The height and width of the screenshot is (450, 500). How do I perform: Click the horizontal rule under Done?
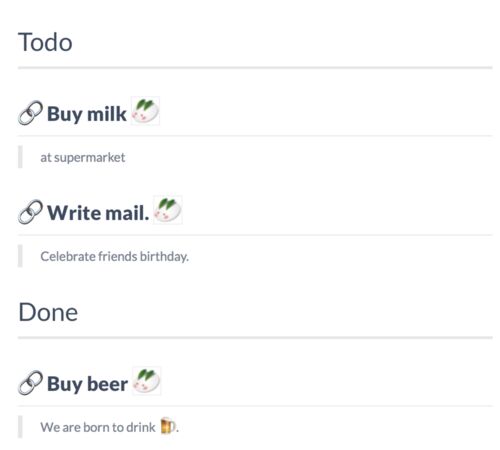coord(255,338)
